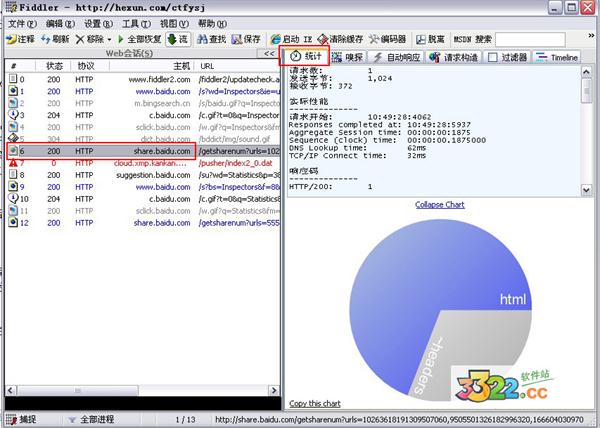Click session list scroll left arrow
The width and height of the screenshot is (600, 428).
click(x=10, y=391)
